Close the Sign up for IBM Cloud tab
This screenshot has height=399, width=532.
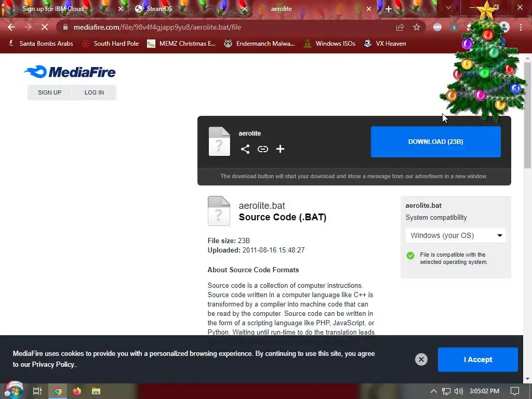click(121, 9)
